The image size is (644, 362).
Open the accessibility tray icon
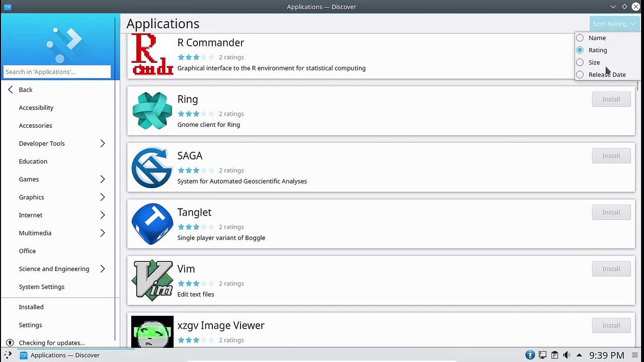[x=530, y=355]
